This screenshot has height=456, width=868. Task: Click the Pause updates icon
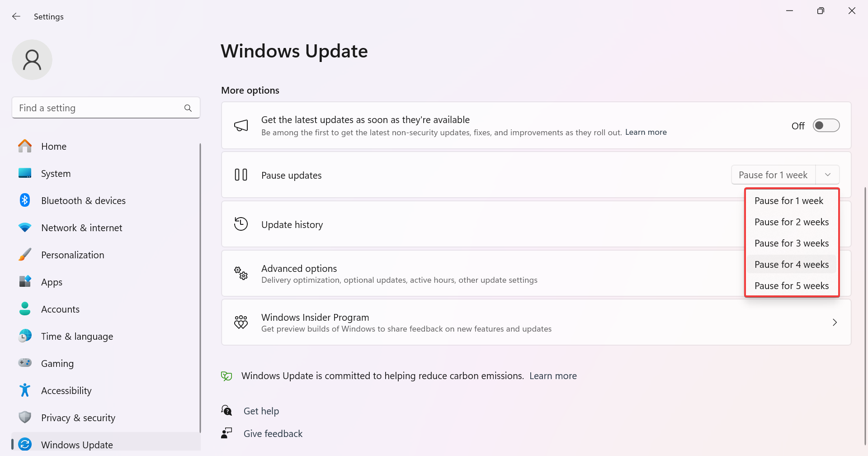click(x=241, y=175)
